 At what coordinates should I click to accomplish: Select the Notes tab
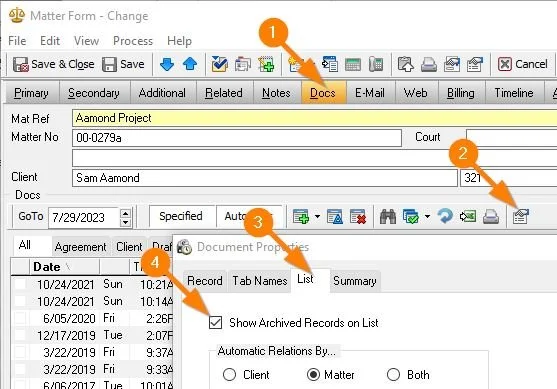(276, 93)
